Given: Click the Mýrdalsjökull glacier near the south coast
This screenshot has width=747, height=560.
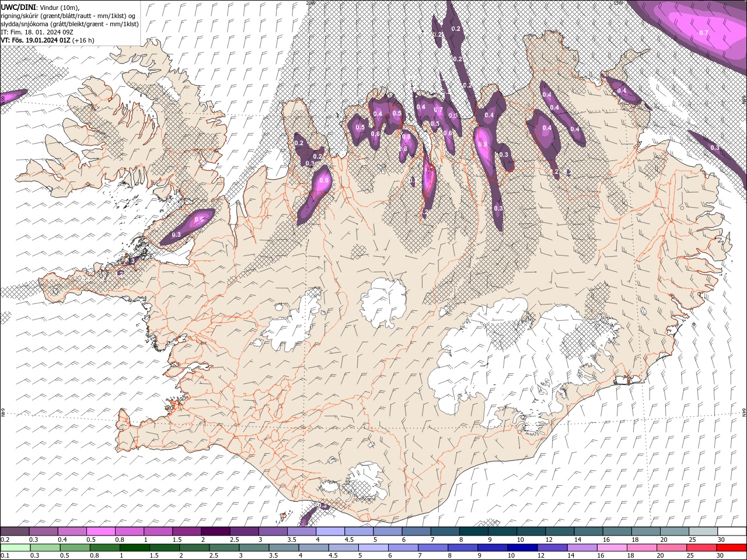Looking at the screenshot, I should point(365,481).
